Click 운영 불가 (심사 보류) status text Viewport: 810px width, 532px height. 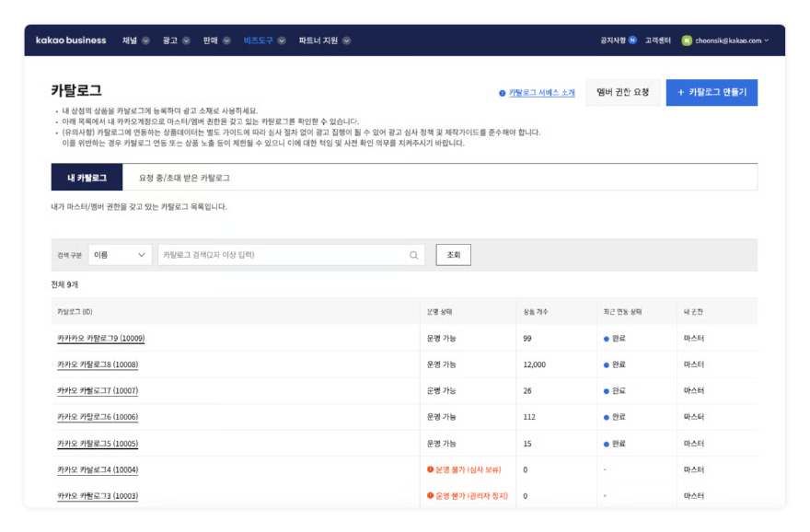469,469
